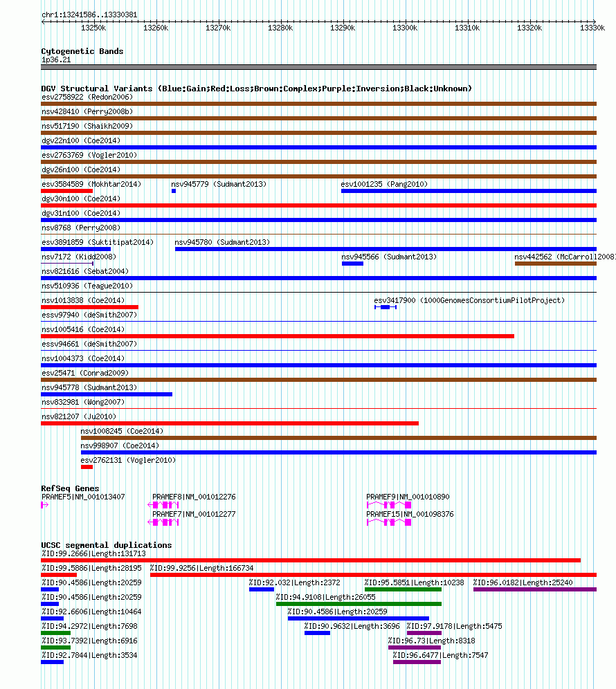Select duplication %ID:99.9256|Length:166734

(373, 574)
